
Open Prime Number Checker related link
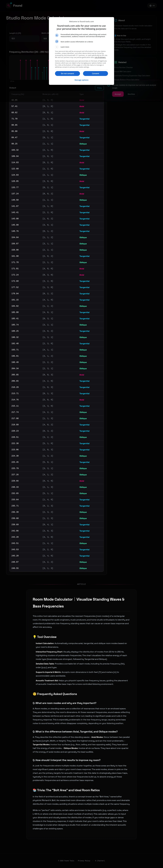point(124,67)
